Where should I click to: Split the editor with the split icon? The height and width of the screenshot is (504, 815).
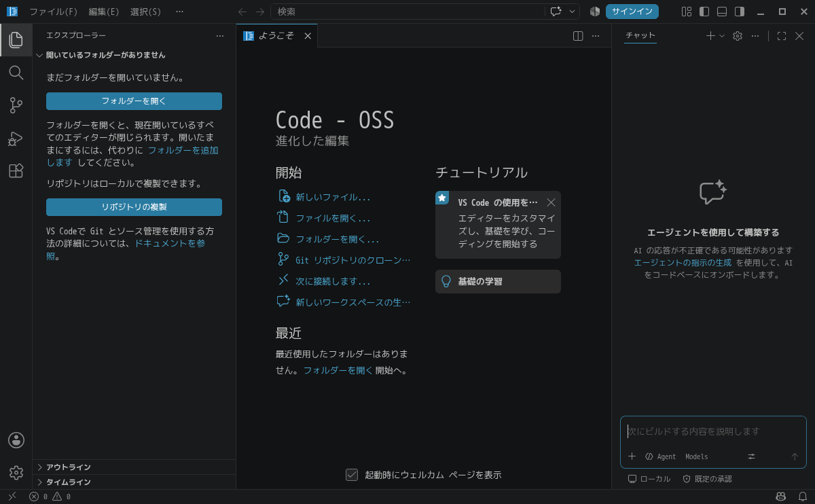point(578,36)
